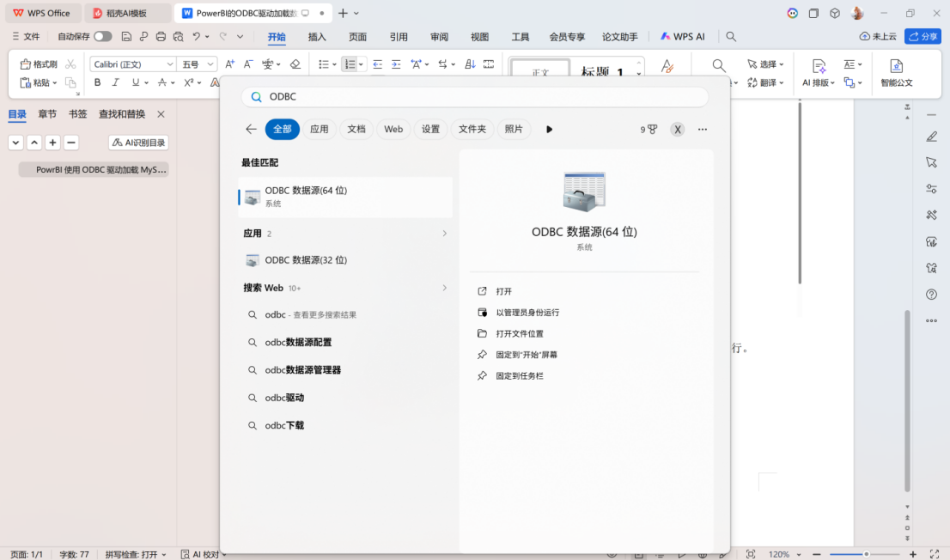Open the 粘贴 paste dropdown arrow
The height and width of the screenshot is (560, 950).
54,83
